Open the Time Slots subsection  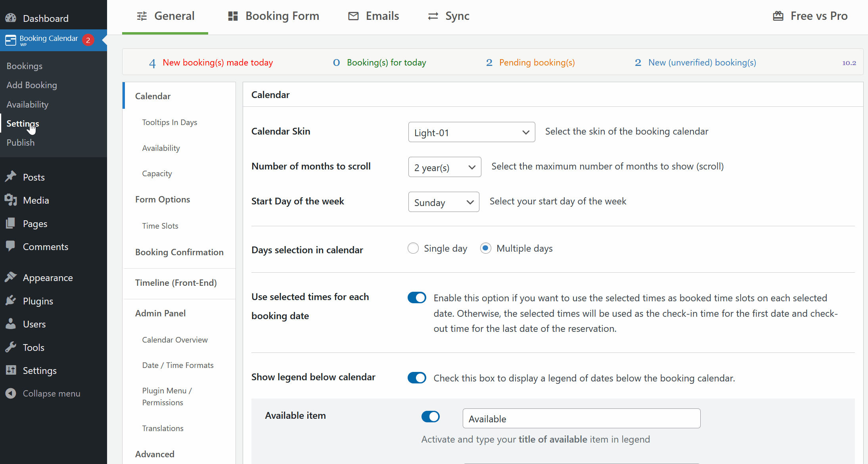(x=160, y=226)
